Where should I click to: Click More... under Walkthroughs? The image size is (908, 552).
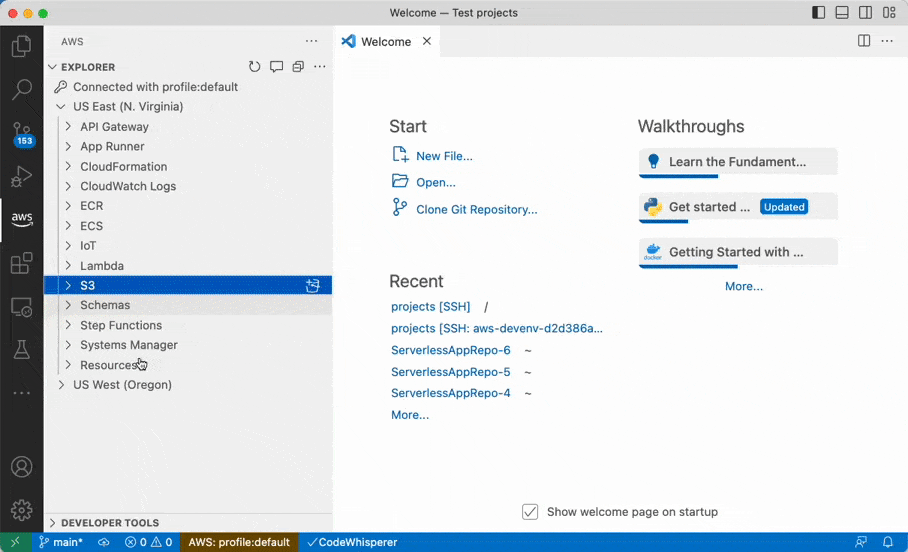point(744,286)
